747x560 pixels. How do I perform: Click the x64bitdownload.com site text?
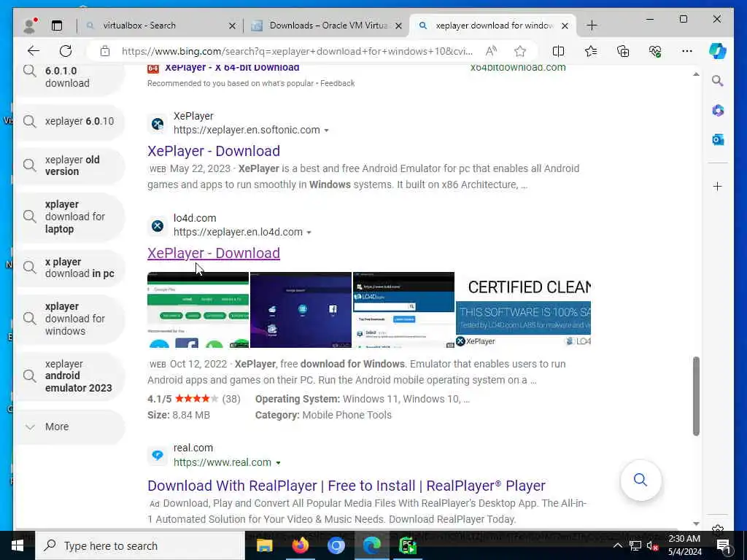518,68
